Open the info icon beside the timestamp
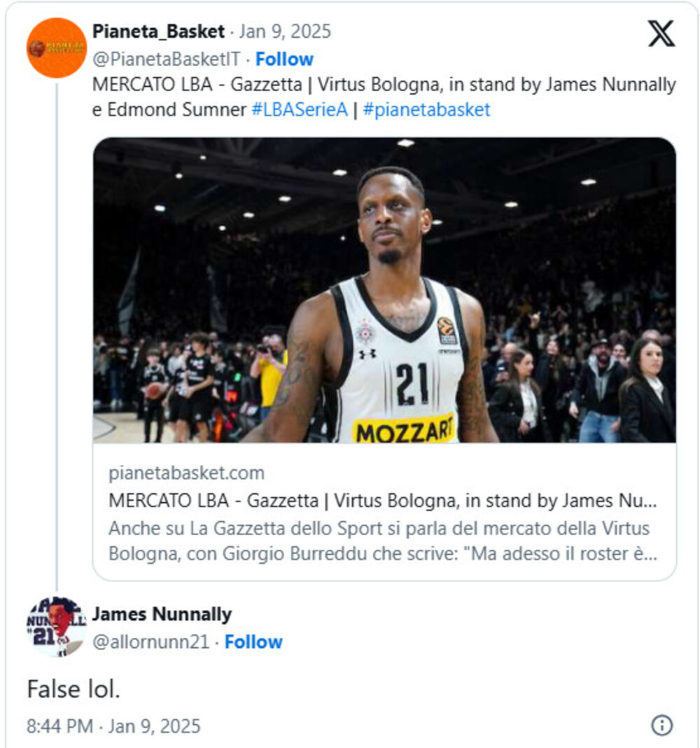Image resolution: width=700 pixels, height=748 pixels. pyautogui.click(x=661, y=726)
